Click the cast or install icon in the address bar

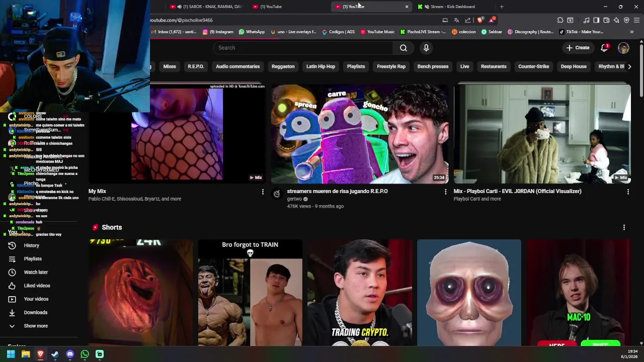click(x=445, y=20)
